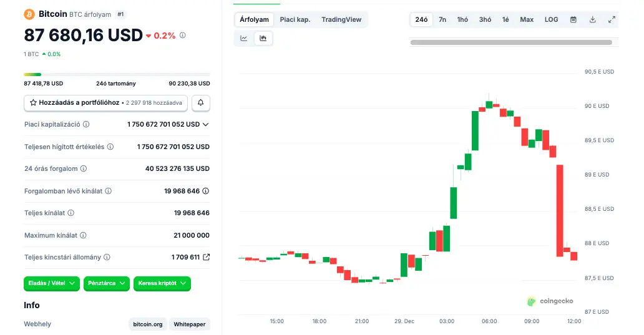Open the calendar date range picker
The height and width of the screenshot is (335, 644).
[573, 20]
